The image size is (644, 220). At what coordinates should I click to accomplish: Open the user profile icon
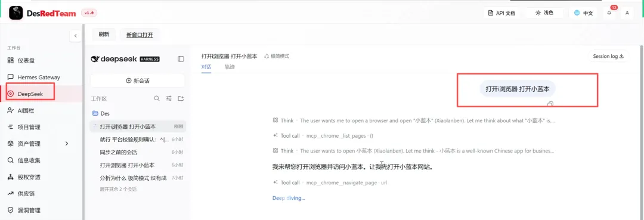pyautogui.click(x=627, y=13)
